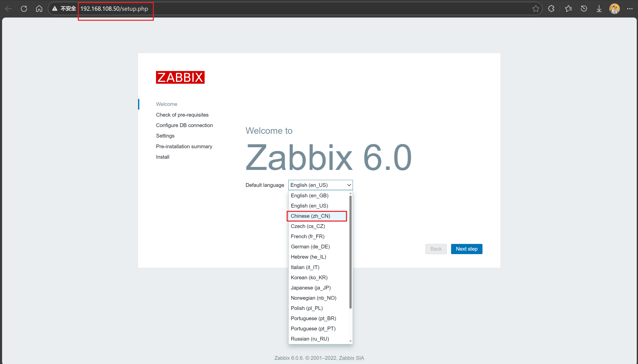Open the Zabbix SIA footer link
This screenshot has width=638, height=364.
351,358
